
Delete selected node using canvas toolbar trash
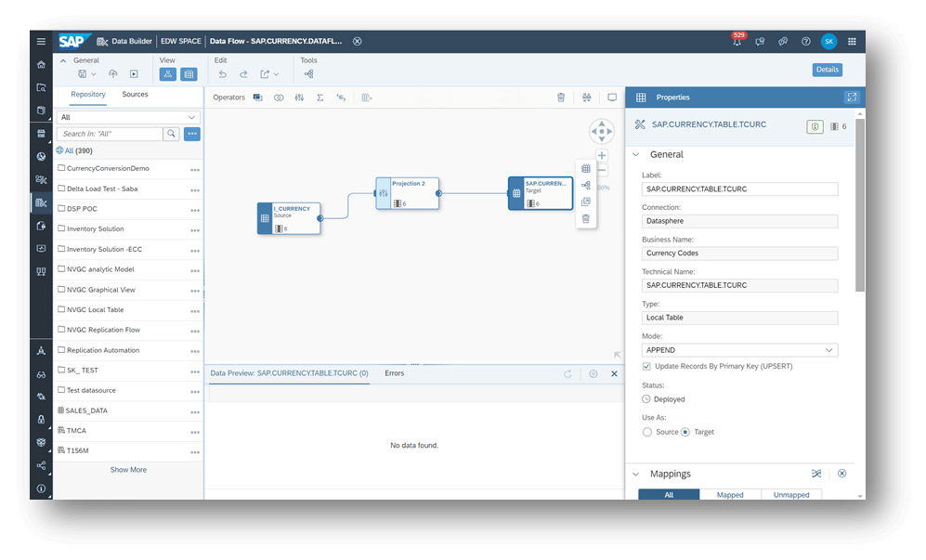pos(561,98)
